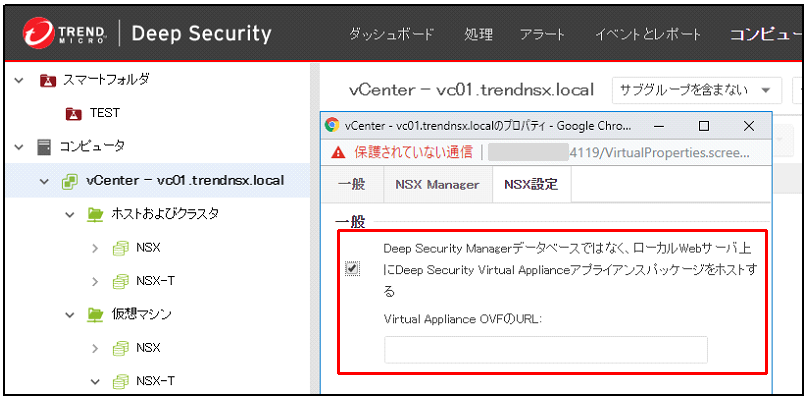The width and height of the screenshot is (809, 401).
Task: Click the Virtual Appliance OVF URL field
Action: 546,350
